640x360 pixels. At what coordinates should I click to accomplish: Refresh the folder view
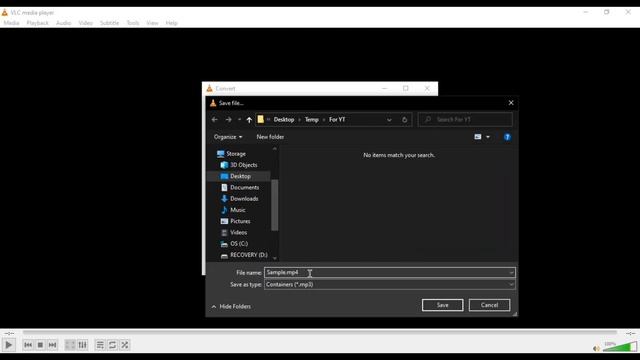[404, 120]
